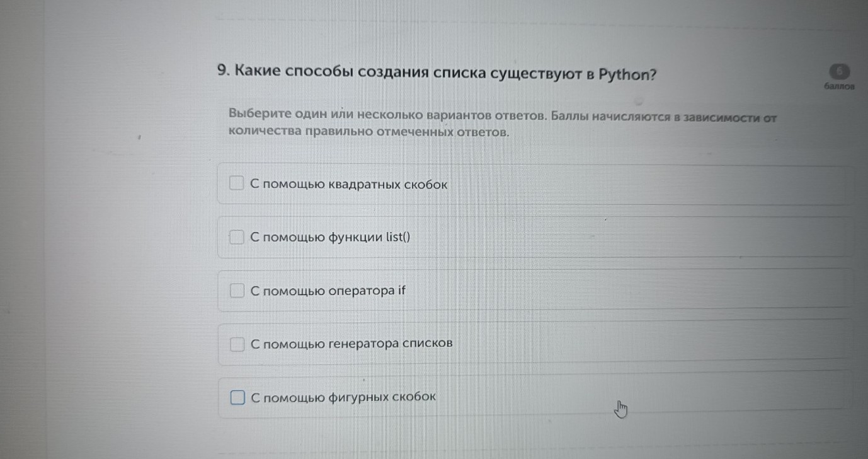Tick the checkbox beside функции list()
Image resolution: width=868 pixels, height=459 pixels.
(x=236, y=238)
